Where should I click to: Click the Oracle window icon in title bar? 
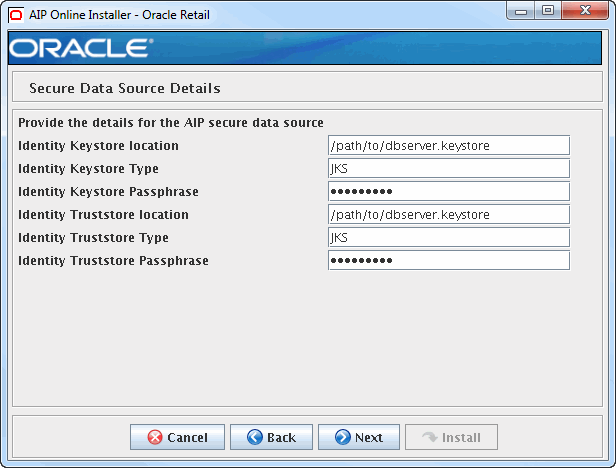click(x=16, y=15)
